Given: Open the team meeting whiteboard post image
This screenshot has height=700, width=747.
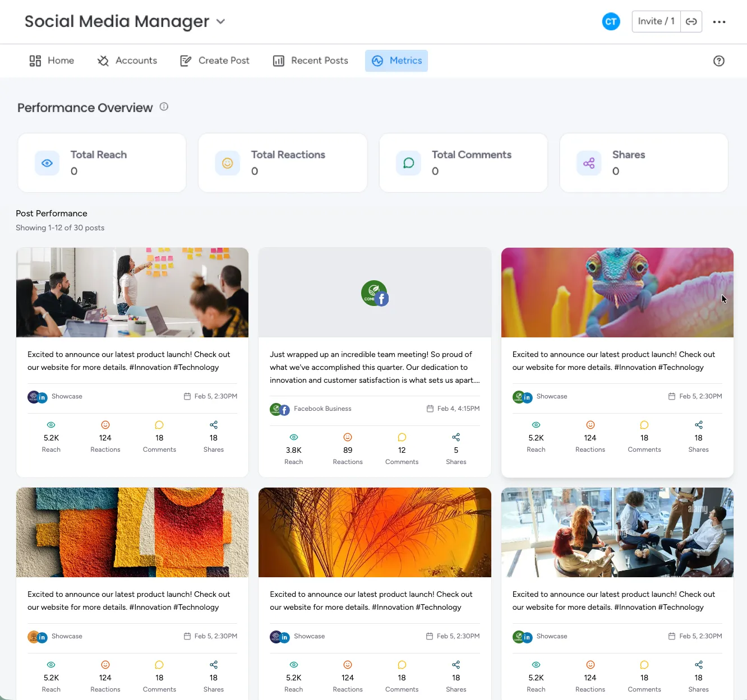Looking at the screenshot, I should point(132,293).
